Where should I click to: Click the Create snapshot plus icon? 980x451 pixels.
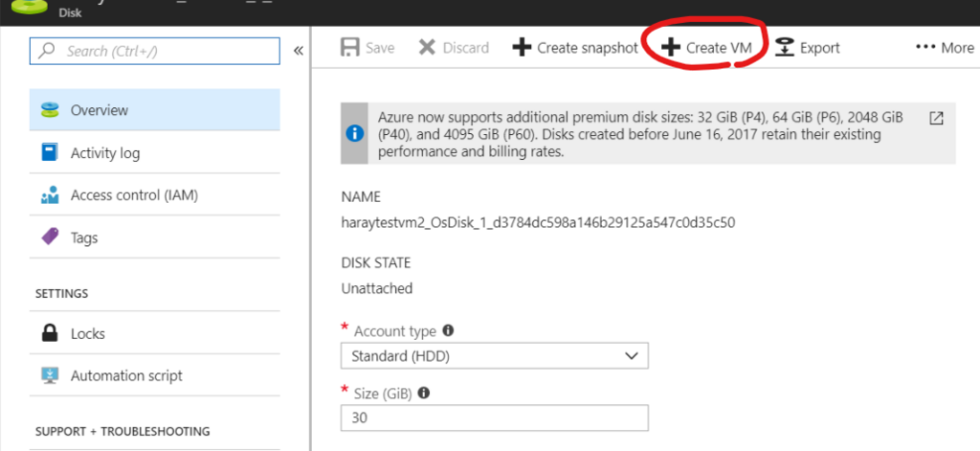click(522, 48)
